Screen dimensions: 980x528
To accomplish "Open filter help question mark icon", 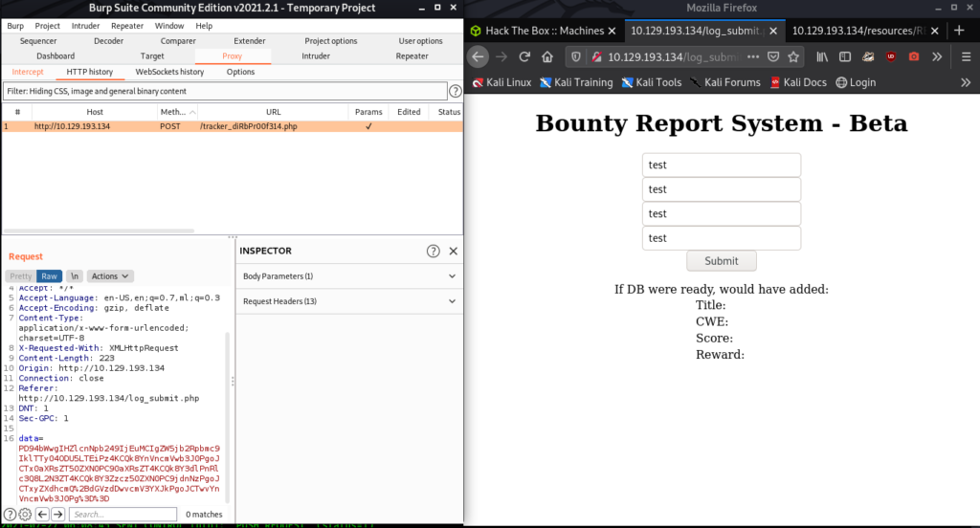I will [456, 91].
